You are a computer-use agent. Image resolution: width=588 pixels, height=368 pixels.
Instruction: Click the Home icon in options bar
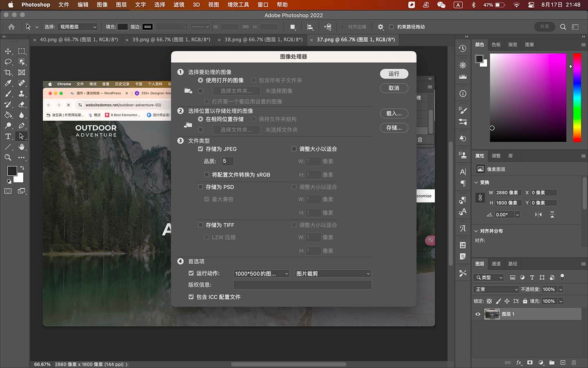[x=11, y=27]
